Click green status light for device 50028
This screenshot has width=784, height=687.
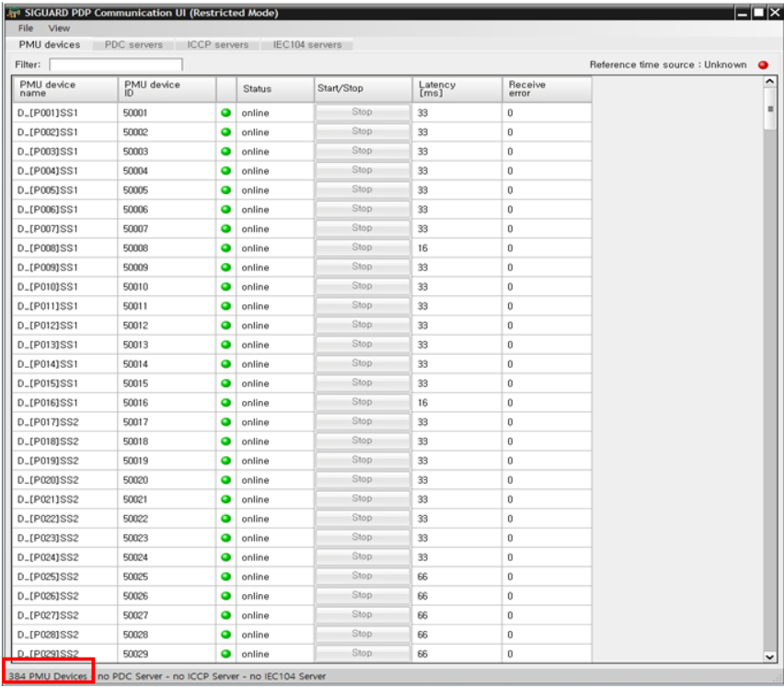pos(226,635)
